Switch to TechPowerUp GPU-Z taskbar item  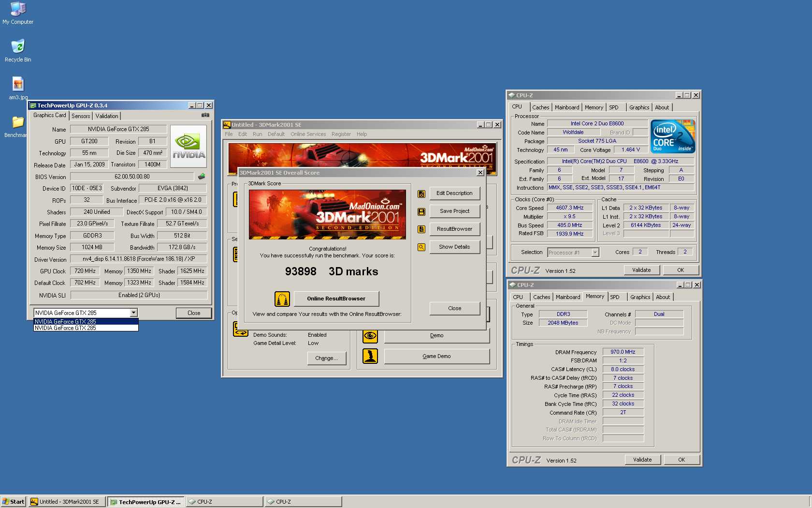[x=146, y=502]
